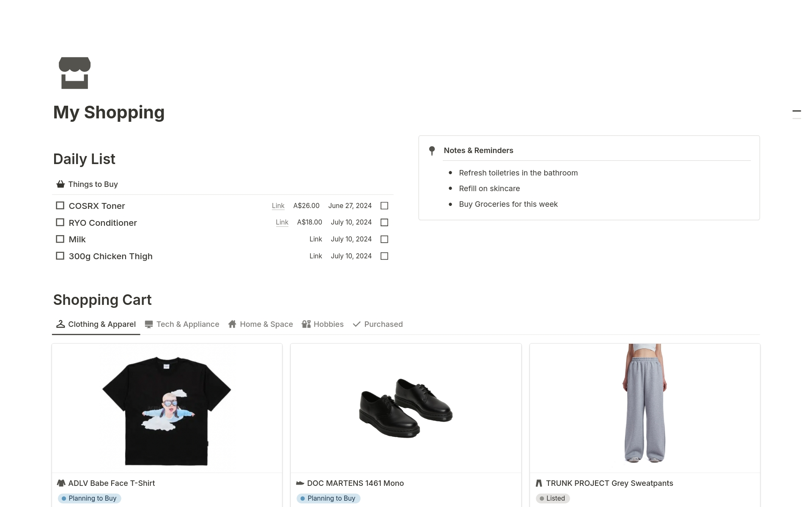Check off the COSRX Toner to-do box
The width and height of the screenshot is (812, 507).
[x=60, y=206]
